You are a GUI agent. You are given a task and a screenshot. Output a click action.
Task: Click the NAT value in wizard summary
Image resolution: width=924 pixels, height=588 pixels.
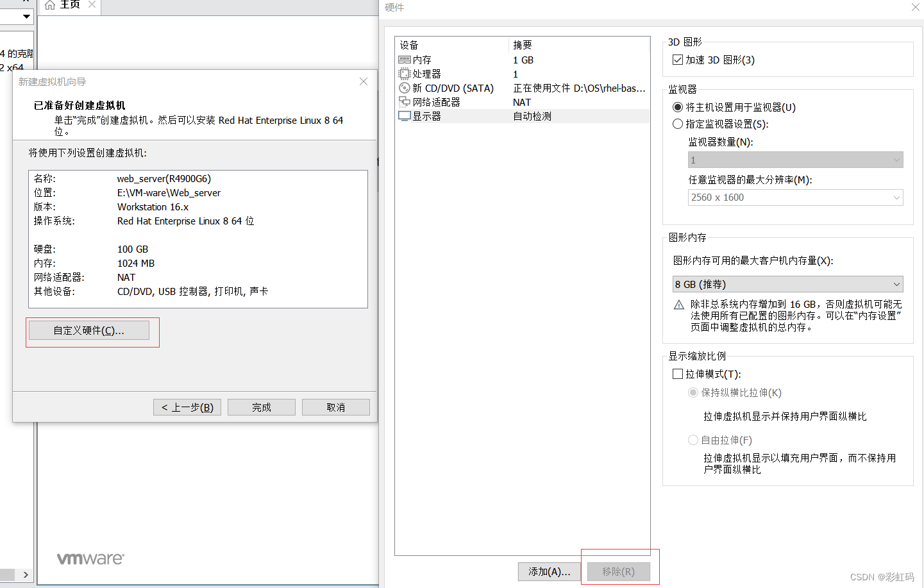pos(126,277)
